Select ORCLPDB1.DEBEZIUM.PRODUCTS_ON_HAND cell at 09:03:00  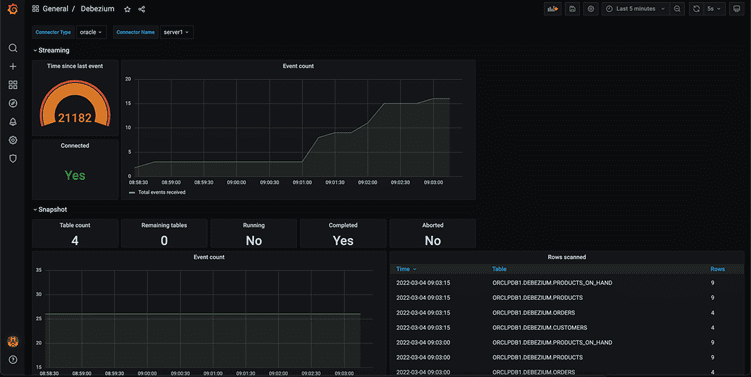pyautogui.click(x=552, y=343)
